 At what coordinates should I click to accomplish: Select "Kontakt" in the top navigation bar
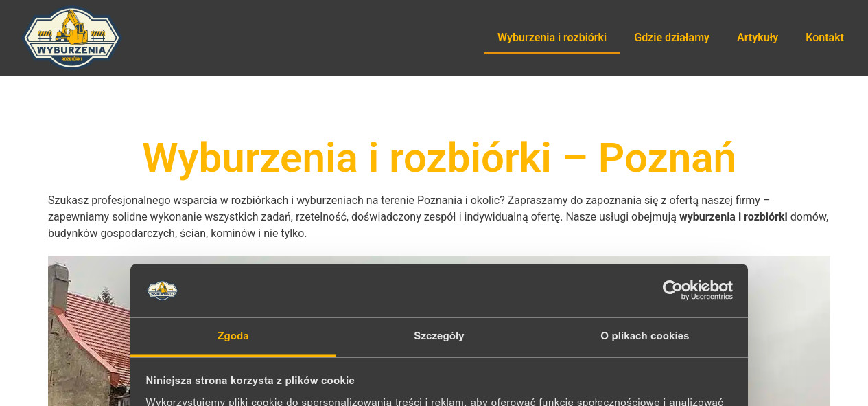(824, 37)
